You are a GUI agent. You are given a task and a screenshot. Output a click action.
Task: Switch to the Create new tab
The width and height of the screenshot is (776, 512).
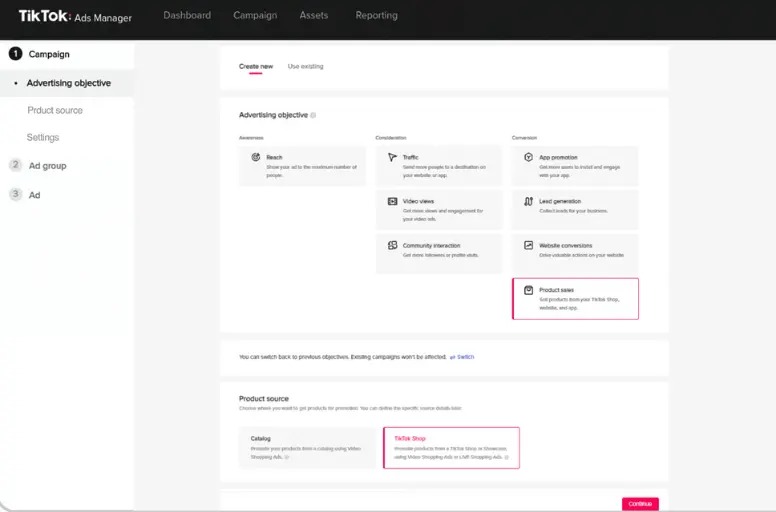[x=256, y=66]
